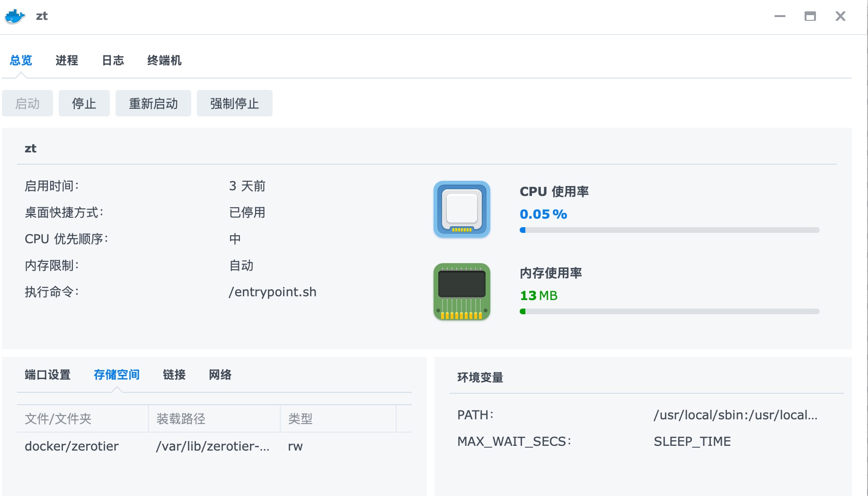Viewport: 868px width, 496px height.
Task: Click the /entrypoint.sh command value
Action: [x=273, y=292]
